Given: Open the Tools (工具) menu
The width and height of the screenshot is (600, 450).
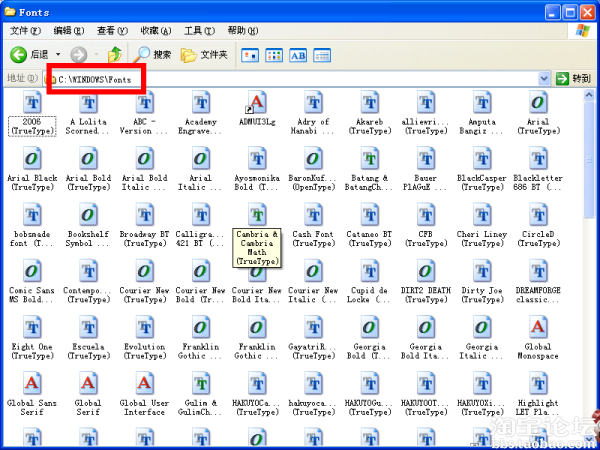Looking at the screenshot, I should coord(199,31).
